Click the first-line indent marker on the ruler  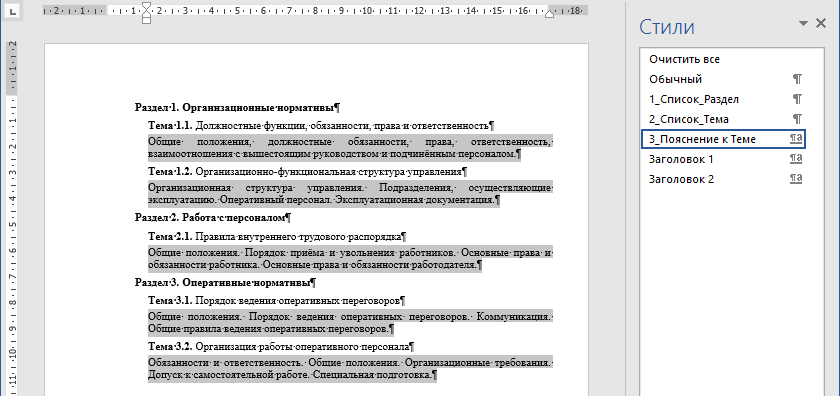pyautogui.click(x=147, y=6)
